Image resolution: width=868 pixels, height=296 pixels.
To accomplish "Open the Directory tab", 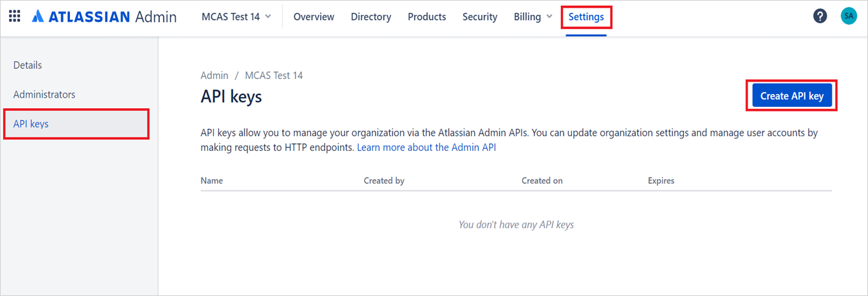I will (x=371, y=17).
